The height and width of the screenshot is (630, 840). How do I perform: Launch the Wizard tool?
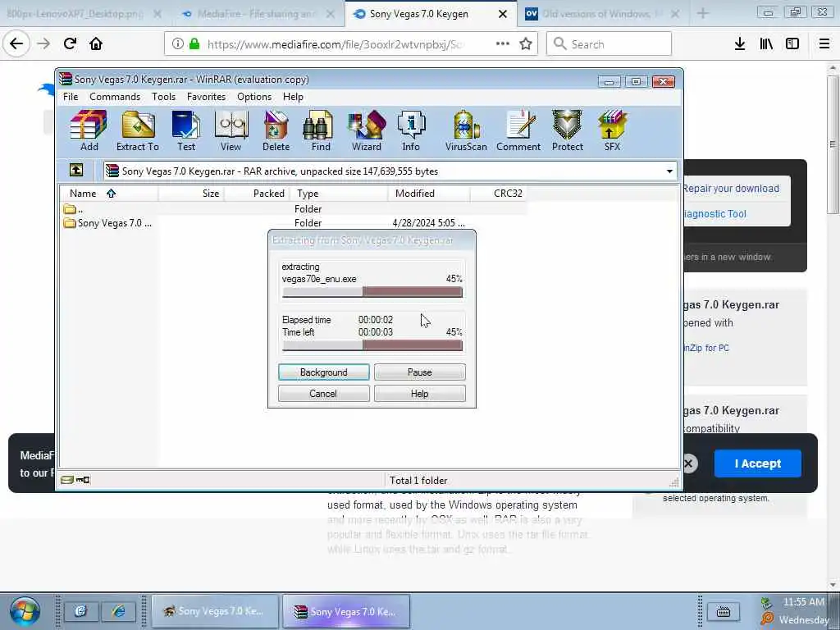[x=367, y=130]
